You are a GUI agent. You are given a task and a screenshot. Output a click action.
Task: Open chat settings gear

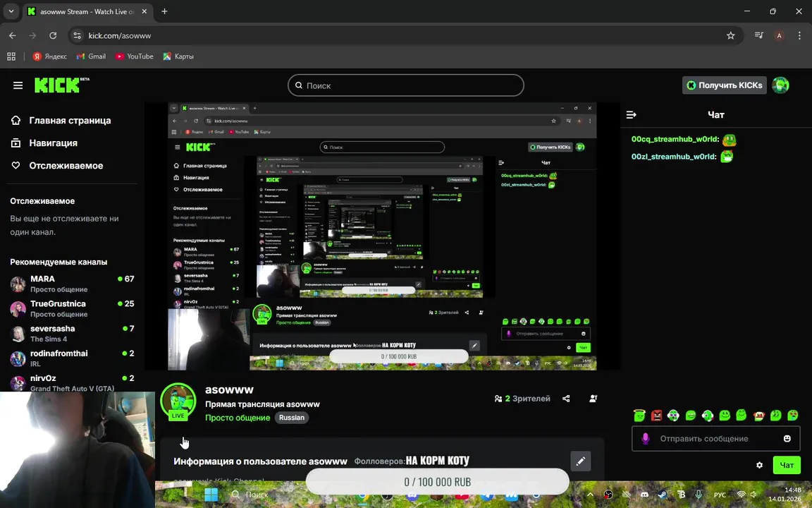pyautogui.click(x=759, y=465)
